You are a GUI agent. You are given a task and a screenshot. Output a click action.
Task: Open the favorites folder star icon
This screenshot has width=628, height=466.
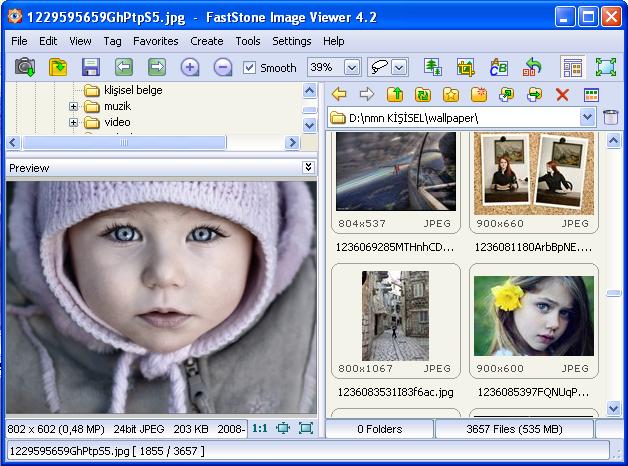[x=451, y=94]
